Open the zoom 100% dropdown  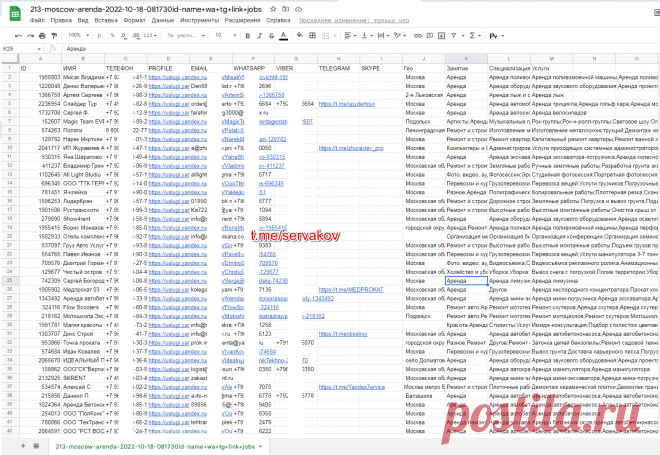point(79,35)
